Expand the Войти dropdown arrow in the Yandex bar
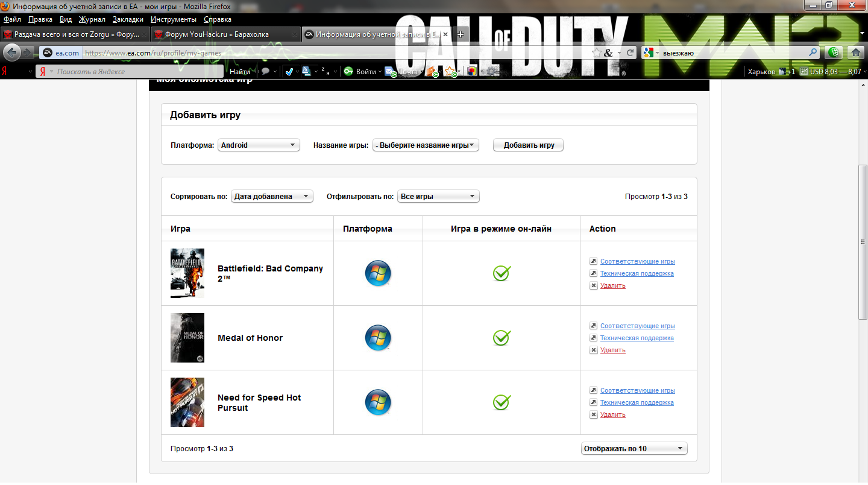The height and width of the screenshot is (485, 868). [x=380, y=72]
